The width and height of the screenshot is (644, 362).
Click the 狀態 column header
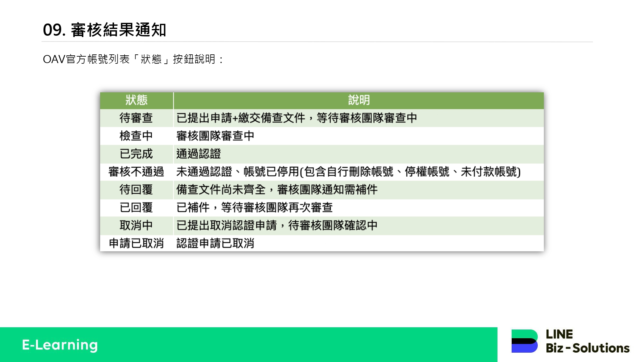137,100
